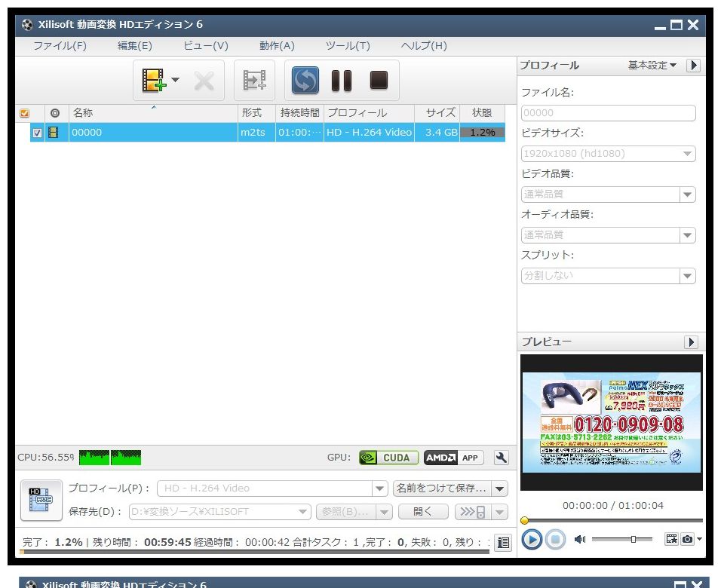This screenshot has height=588, width=721.
Task: Open the ビュー(V) menu
Action: [x=206, y=45]
